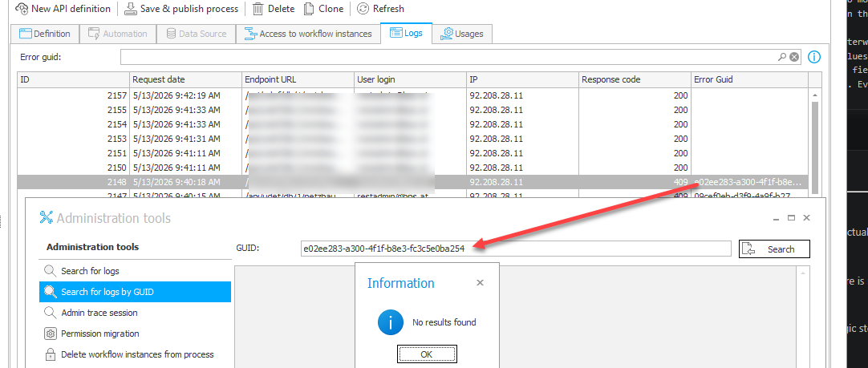Viewport: 868px width, 368px height.
Task: Open Admin trace session item
Action: (135, 313)
